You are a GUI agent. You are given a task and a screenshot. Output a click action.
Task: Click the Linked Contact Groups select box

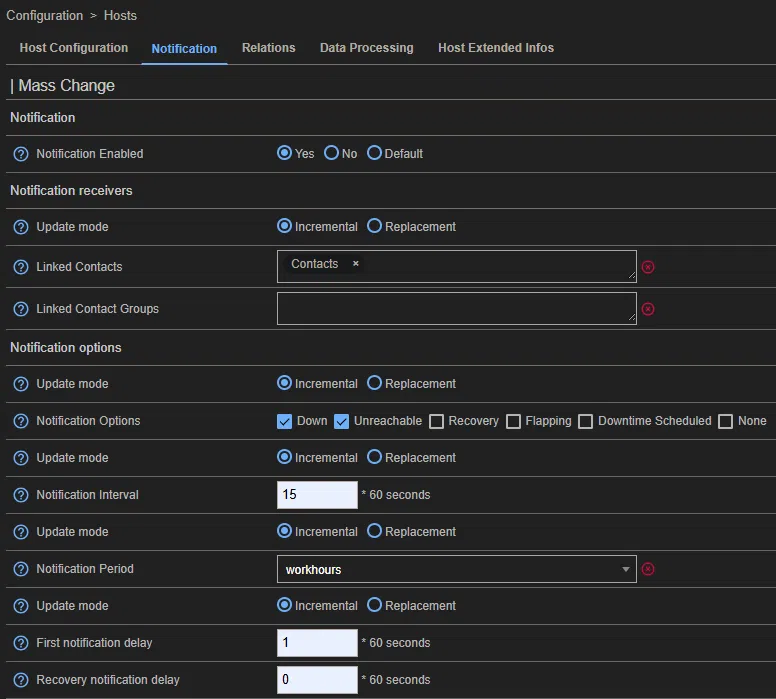[456, 309]
